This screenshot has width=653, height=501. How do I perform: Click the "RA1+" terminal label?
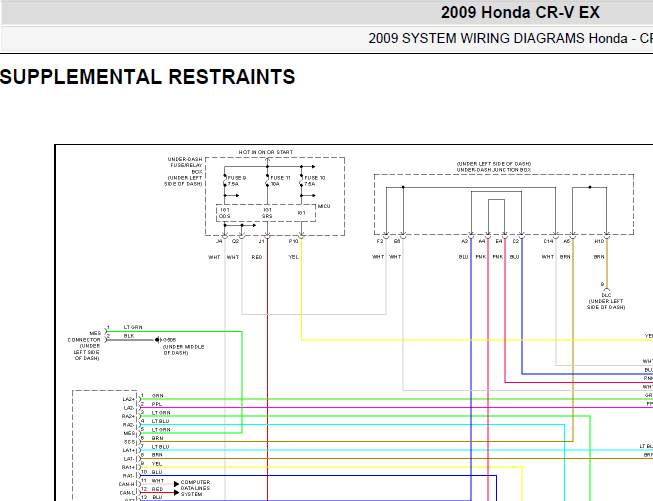[128, 468]
